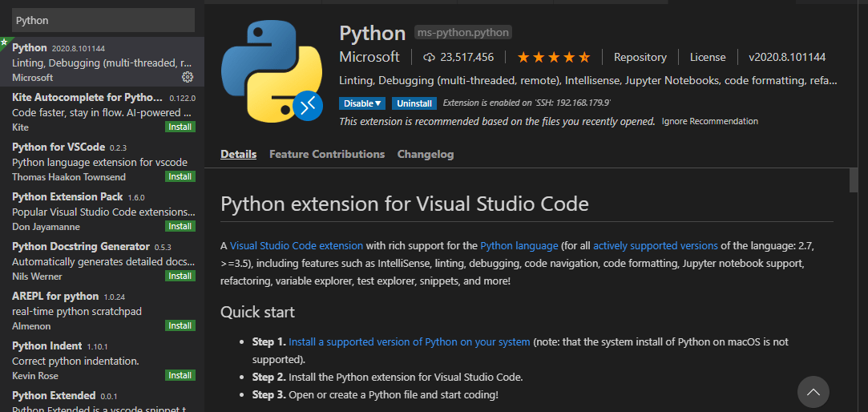Click Python extension for Visual Studio Code heading
This screenshot has width=868, height=412.
[404, 204]
